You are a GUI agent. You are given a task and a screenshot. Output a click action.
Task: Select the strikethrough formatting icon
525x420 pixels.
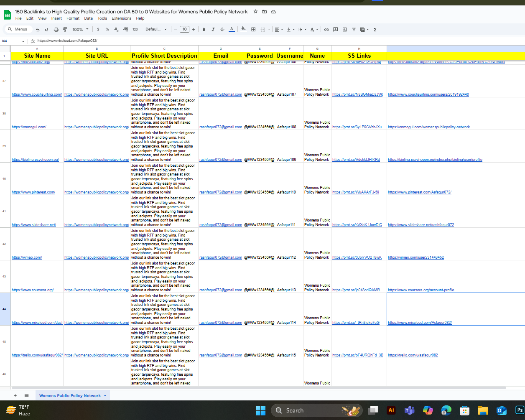222,29
